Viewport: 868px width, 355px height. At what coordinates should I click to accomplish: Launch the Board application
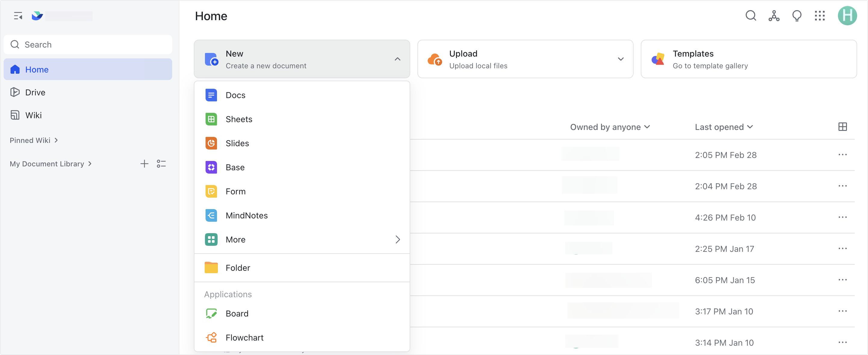pyautogui.click(x=237, y=313)
